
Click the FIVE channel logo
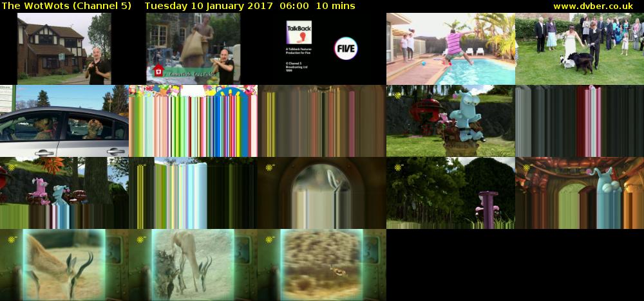(346, 48)
